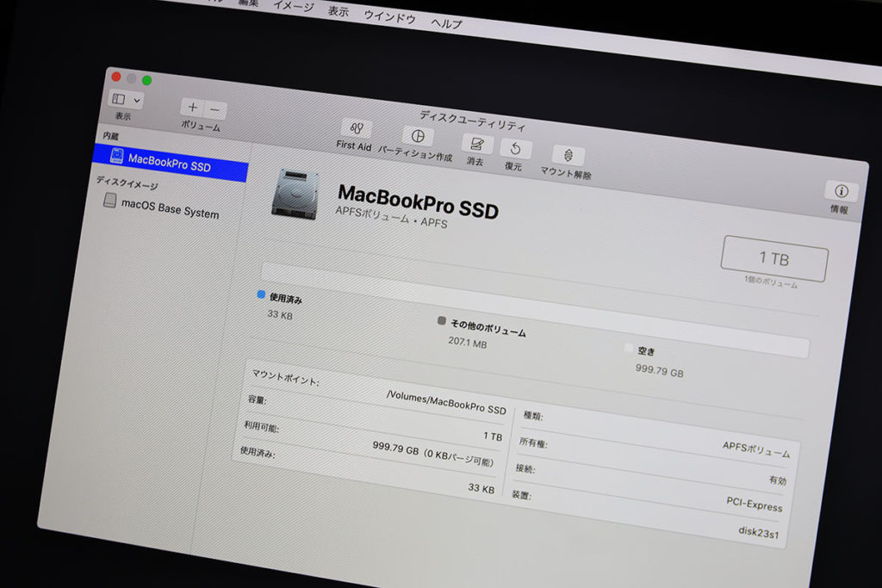Click the large hard drive icon
Viewport: 882px width, 588px height.
294,193
